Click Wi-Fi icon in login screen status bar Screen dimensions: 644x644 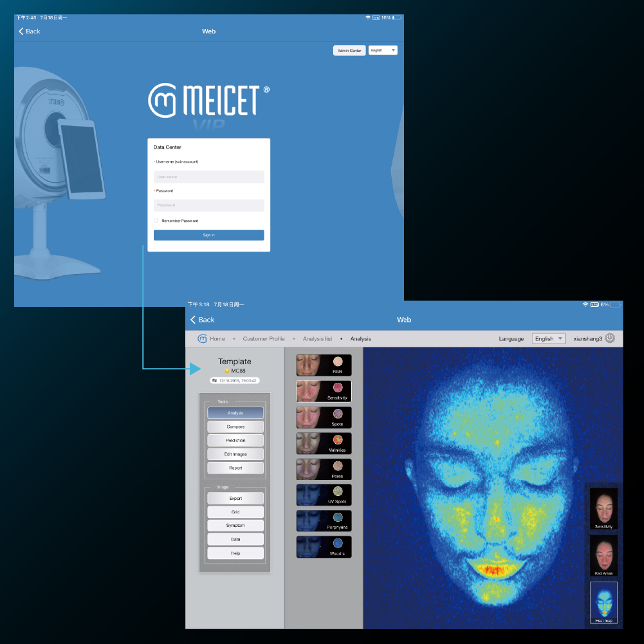coord(367,17)
